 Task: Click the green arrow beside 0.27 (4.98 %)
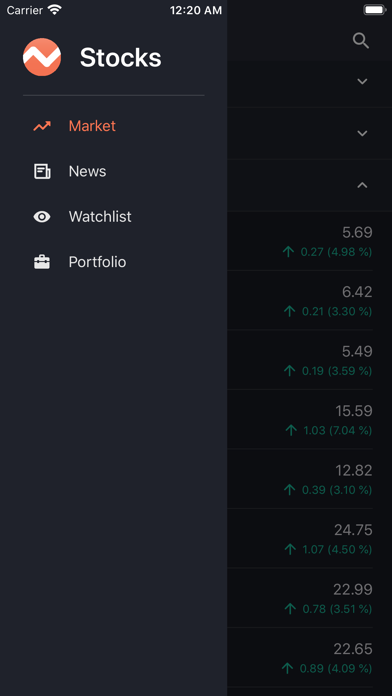[289, 252]
